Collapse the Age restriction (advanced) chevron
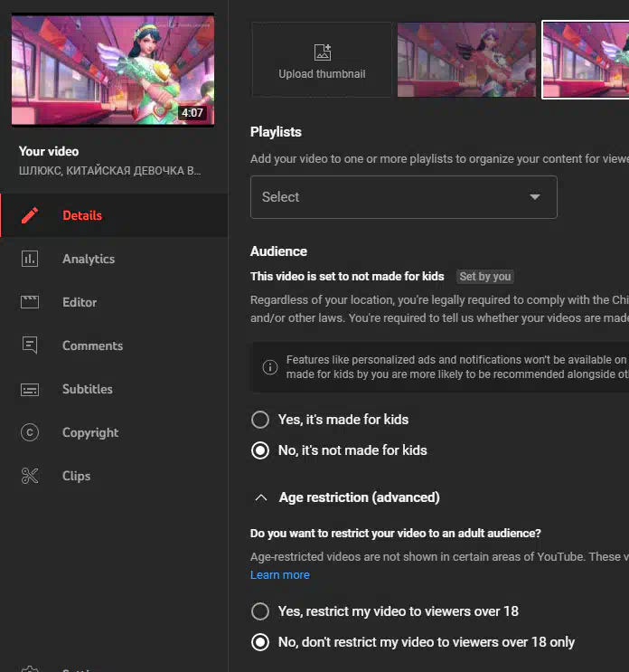 261,497
